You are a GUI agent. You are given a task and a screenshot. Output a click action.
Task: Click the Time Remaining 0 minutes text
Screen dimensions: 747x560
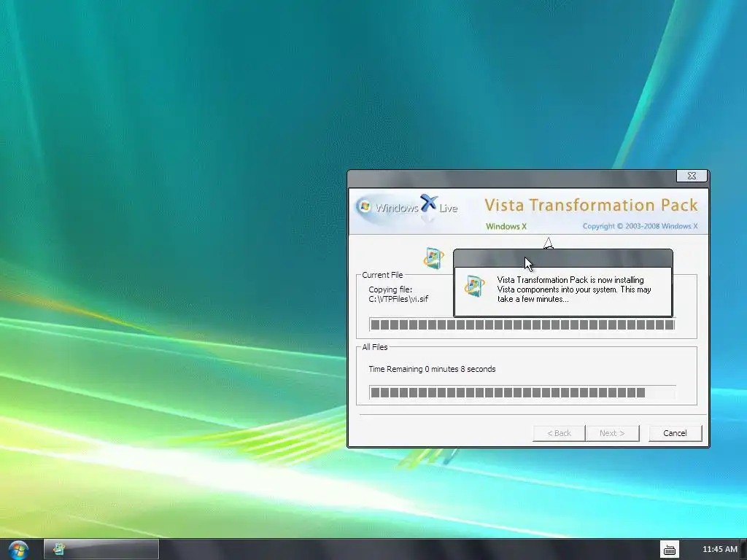coord(432,369)
